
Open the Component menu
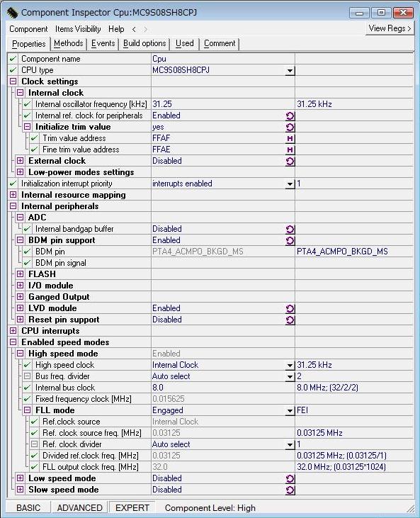[28, 29]
